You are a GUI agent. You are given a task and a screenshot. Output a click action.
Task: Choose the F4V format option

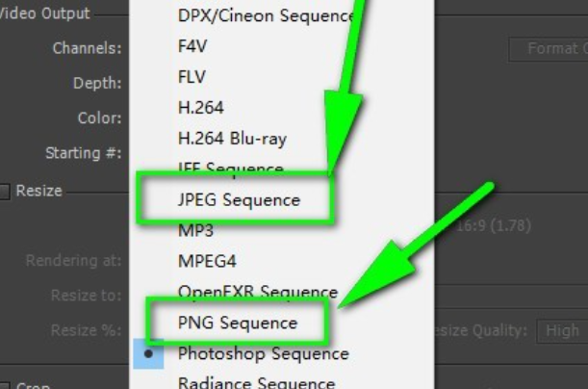click(193, 46)
